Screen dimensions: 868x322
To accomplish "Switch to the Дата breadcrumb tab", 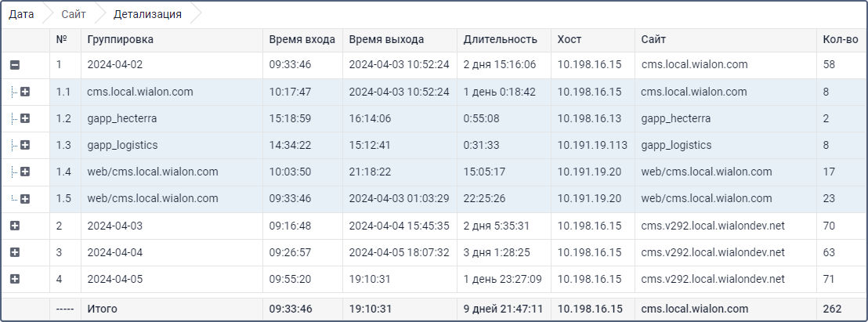I will pyautogui.click(x=21, y=14).
